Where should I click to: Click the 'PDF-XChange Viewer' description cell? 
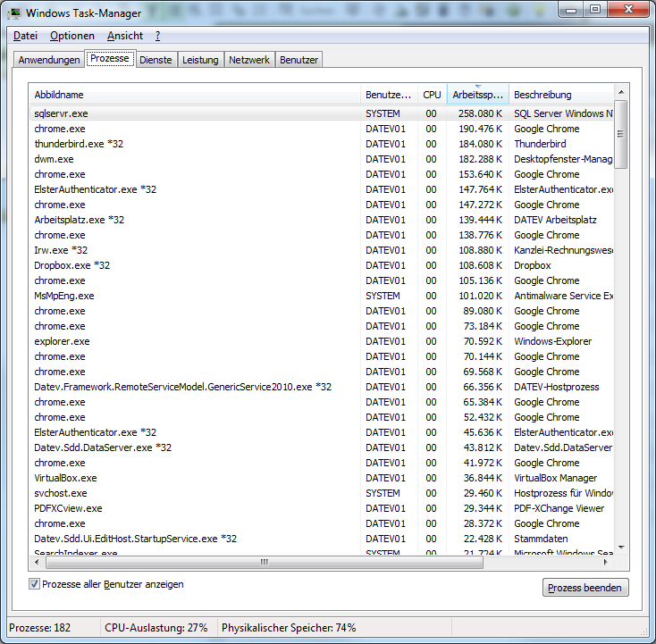click(x=559, y=508)
